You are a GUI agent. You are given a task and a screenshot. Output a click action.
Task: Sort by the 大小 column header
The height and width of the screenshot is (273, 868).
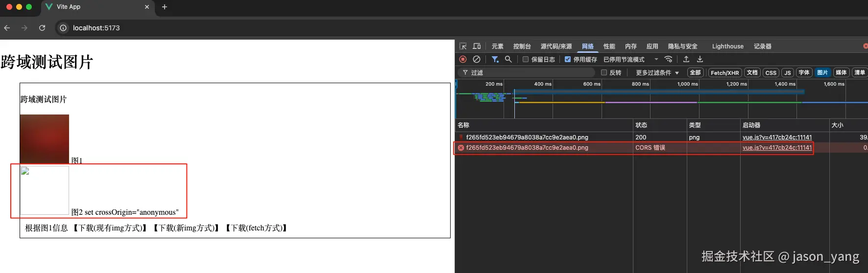848,125
